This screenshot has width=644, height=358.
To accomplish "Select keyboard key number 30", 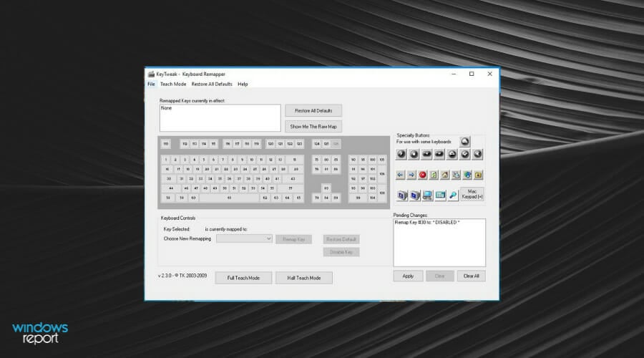I will (169, 179).
